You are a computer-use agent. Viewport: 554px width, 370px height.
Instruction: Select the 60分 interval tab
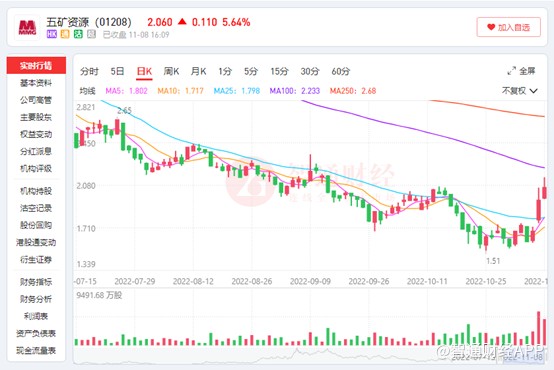[x=341, y=71]
